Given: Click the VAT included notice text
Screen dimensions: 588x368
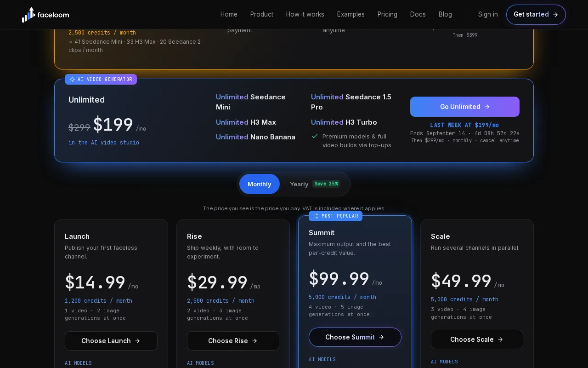Looking at the screenshot, I should [x=294, y=208].
